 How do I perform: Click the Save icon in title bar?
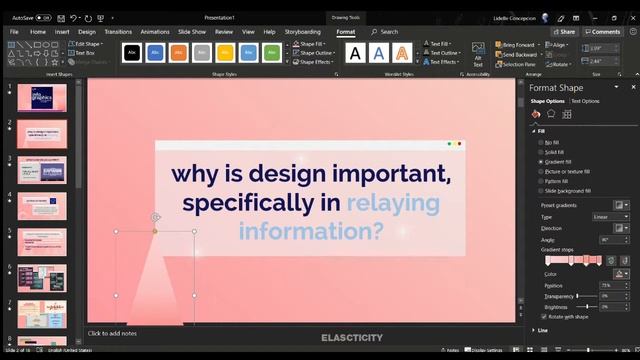[61, 18]
